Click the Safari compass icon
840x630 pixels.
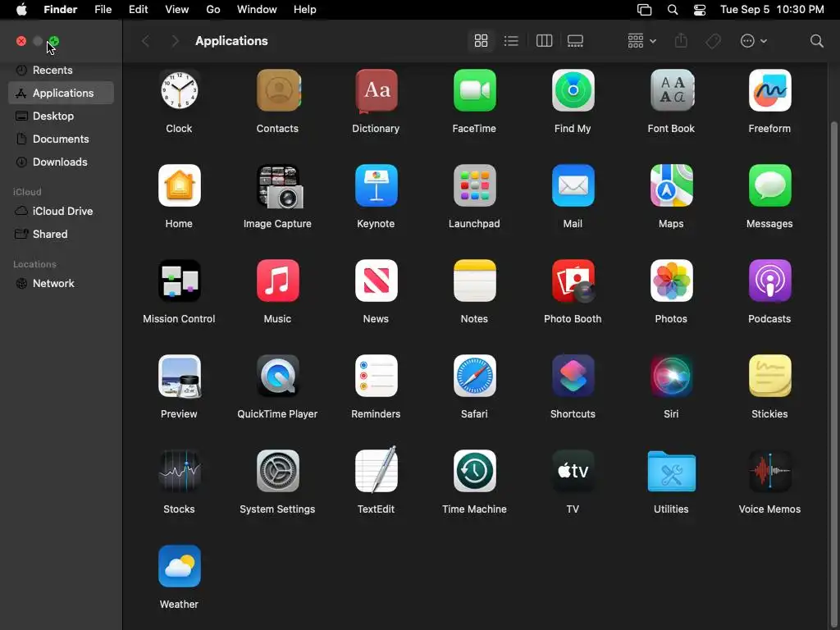tap(475, 376)
